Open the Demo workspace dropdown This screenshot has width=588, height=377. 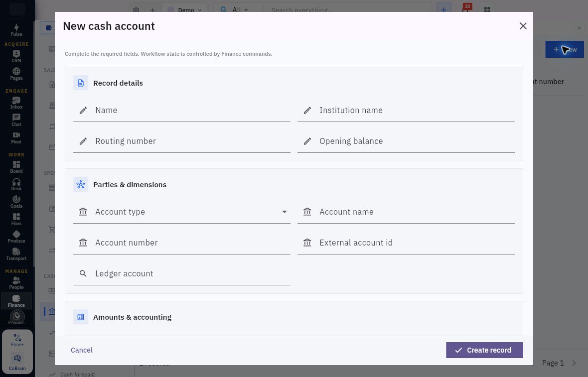pos(185,10)
